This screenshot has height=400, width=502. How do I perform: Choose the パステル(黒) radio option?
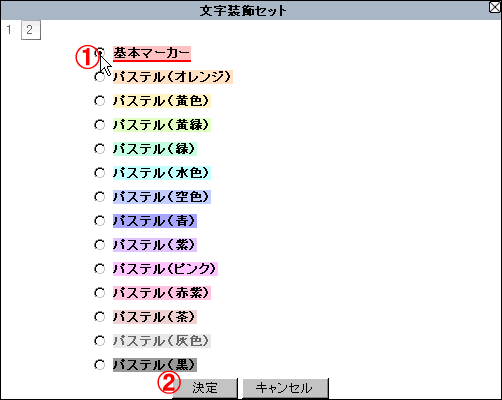coord(100,365)
